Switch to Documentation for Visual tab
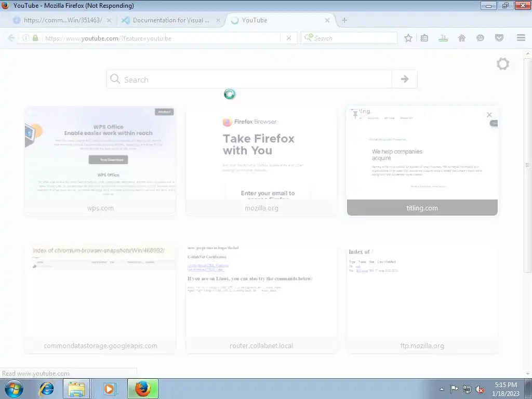Viewport: 532px width, 399px height. click(171, 20)
